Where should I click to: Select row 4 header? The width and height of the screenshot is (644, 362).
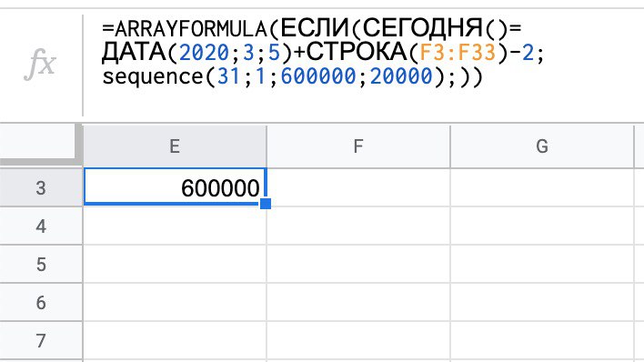tap(41, 226)
